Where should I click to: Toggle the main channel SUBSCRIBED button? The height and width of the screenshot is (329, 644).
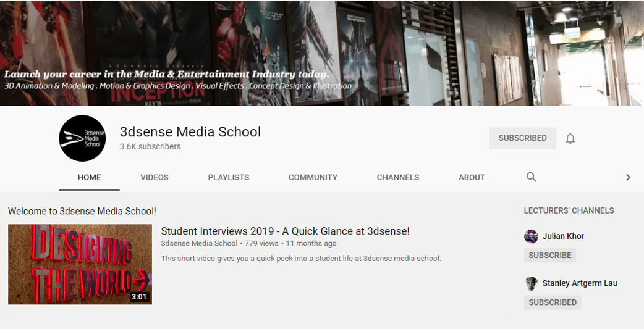point(522,138)
